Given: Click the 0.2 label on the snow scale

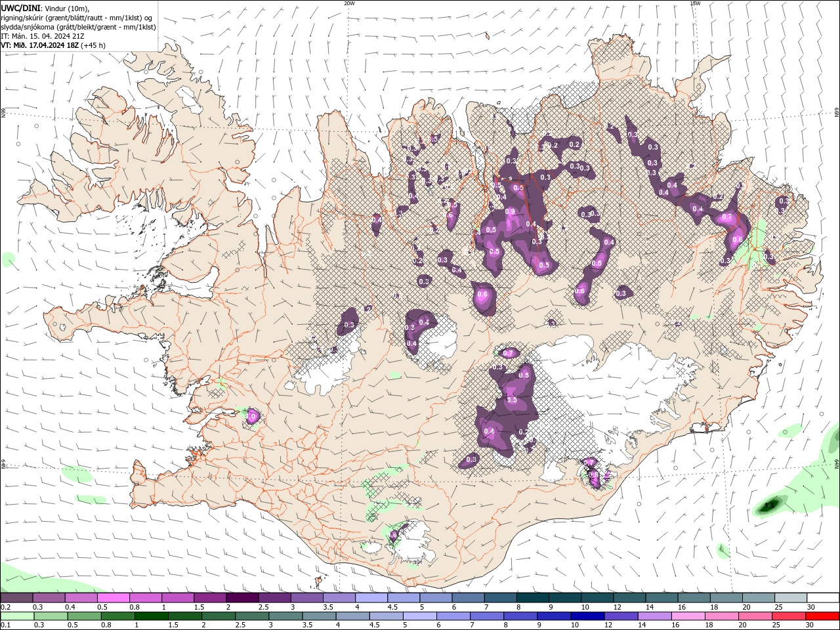Looking at the screenshot, I should click(5, 608).
